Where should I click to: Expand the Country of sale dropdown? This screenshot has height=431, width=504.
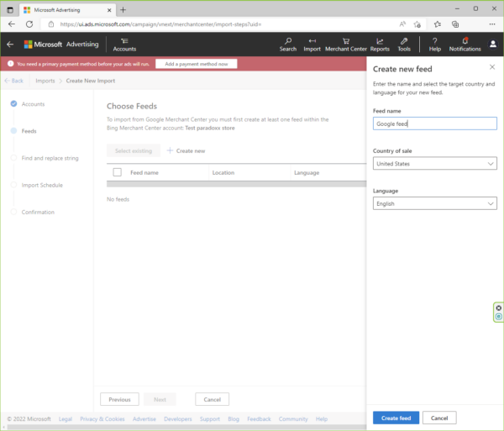434,164
